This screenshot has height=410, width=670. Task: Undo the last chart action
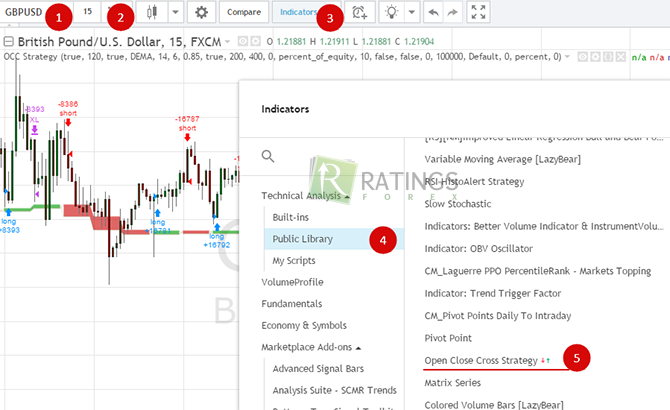433,13
